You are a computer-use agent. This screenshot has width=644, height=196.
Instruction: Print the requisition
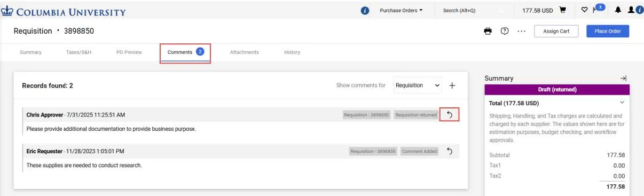pyautogui.click(x=488, y=31)
